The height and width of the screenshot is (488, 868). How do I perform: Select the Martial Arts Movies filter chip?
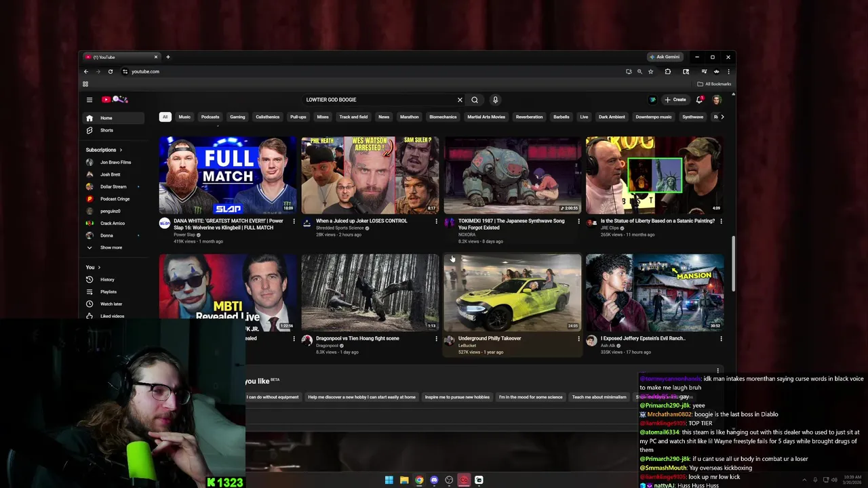pyautogui.click(x=486, y=117)
